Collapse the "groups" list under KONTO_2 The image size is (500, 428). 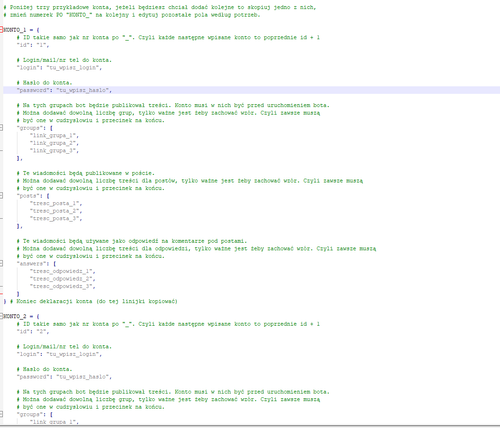tap(1, 414)
